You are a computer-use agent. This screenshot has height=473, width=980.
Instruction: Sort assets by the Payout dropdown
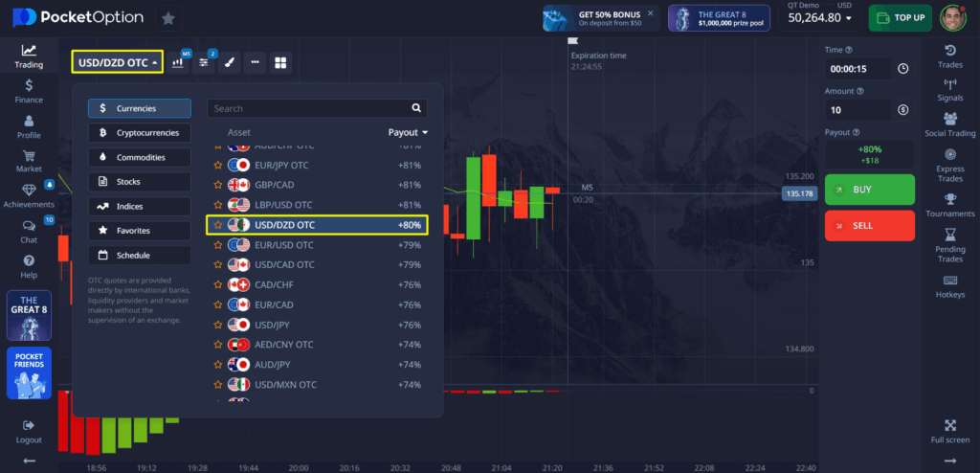click(x=408, y=132)
